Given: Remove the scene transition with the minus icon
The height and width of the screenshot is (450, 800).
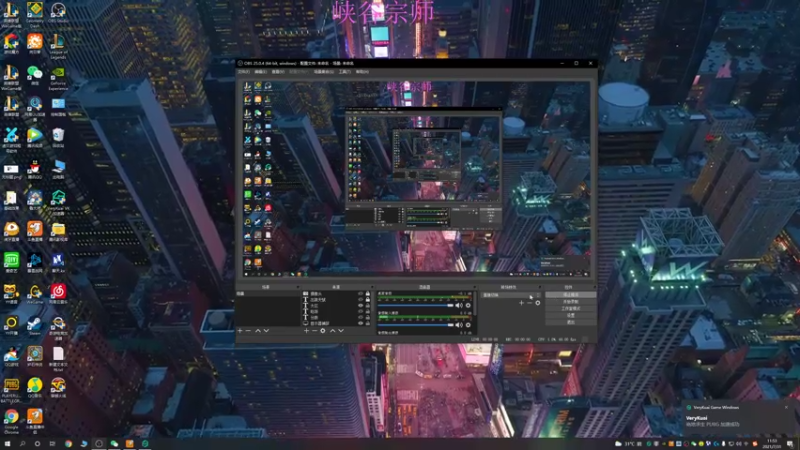Looking at the screenshot, I should 530,303.
